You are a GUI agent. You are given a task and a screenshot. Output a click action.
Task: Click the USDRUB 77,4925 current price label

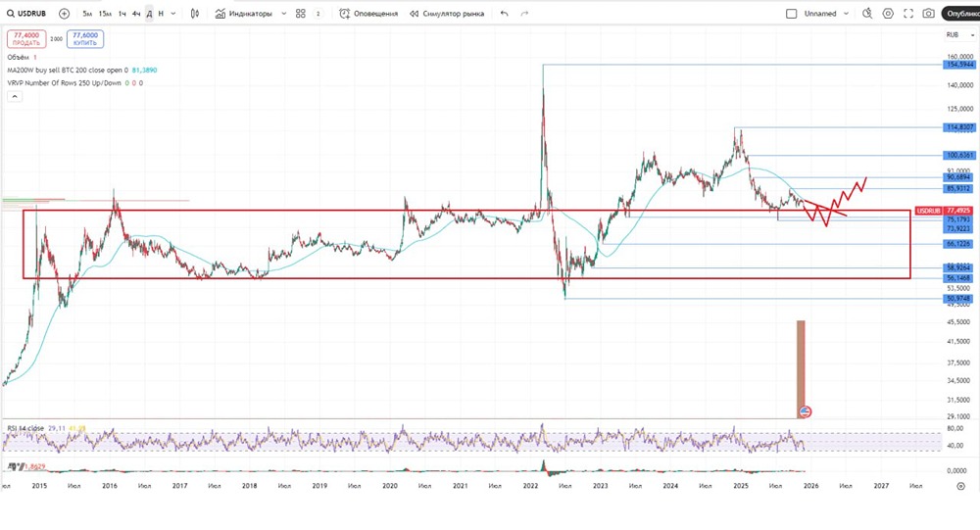click(x=946, y=211)
